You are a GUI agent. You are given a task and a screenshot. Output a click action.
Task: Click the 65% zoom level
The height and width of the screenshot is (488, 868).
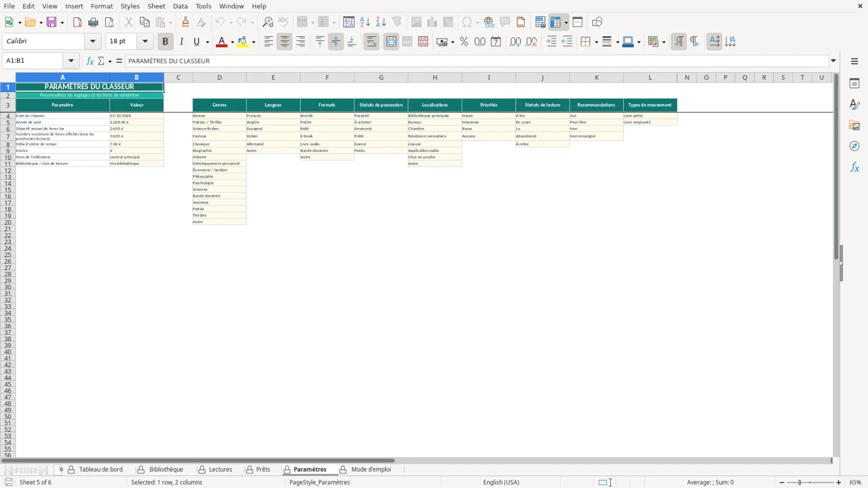pyautogui.click(x=856, y=483)
